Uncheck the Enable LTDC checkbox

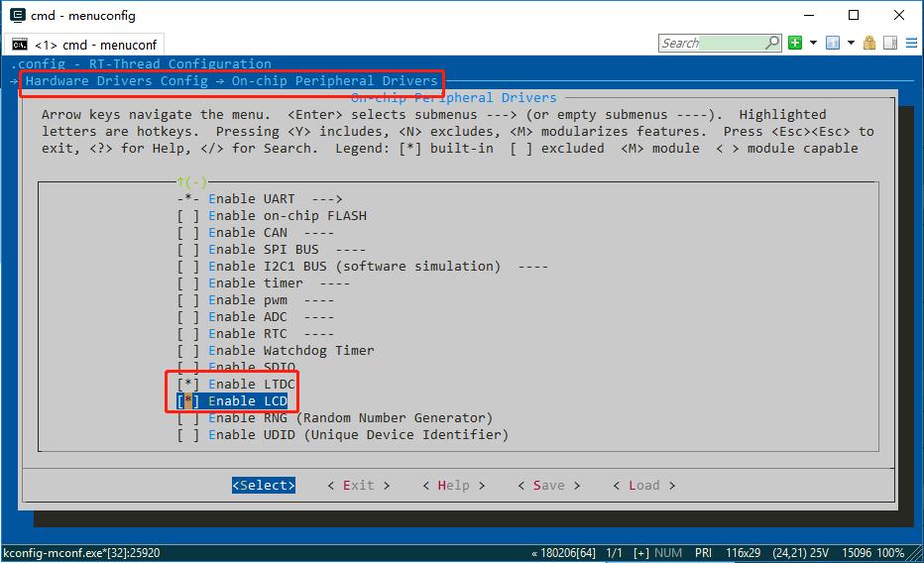click(x=188, y=385)
